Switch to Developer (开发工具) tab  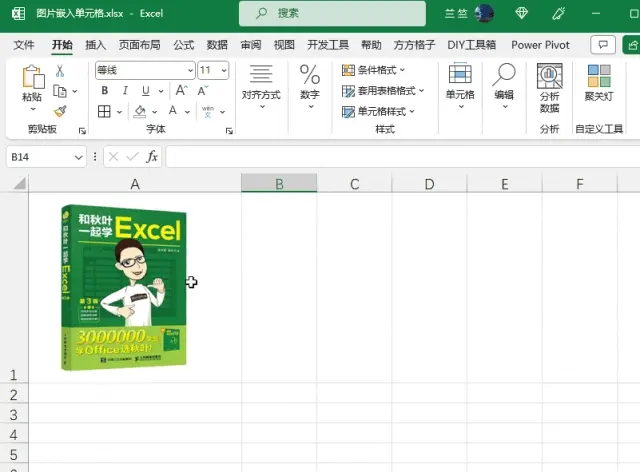[328, 45]
